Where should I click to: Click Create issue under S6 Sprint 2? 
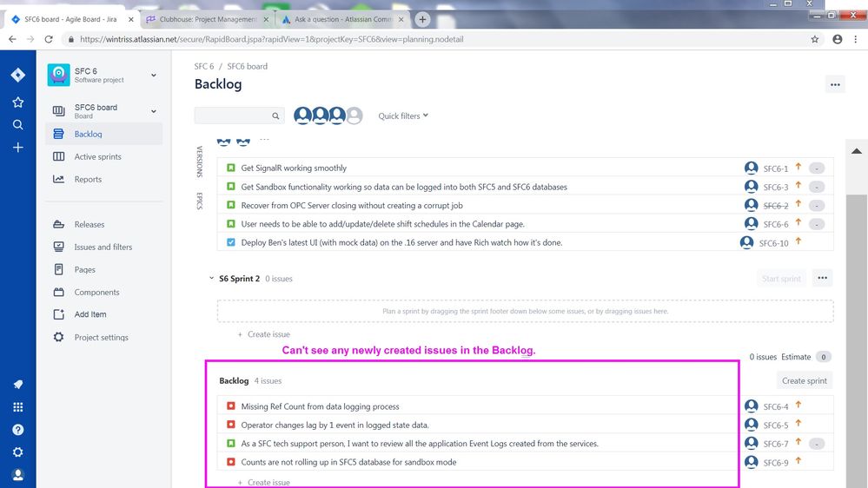coord(264,334)
